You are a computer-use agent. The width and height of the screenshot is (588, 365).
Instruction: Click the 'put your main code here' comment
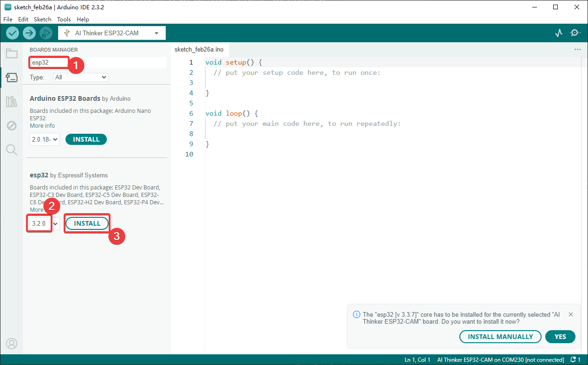click(x=307, y=124)
